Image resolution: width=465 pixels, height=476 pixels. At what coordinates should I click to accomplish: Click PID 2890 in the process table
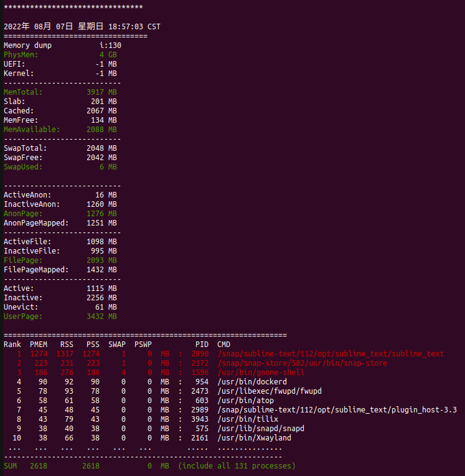(200, 354)
